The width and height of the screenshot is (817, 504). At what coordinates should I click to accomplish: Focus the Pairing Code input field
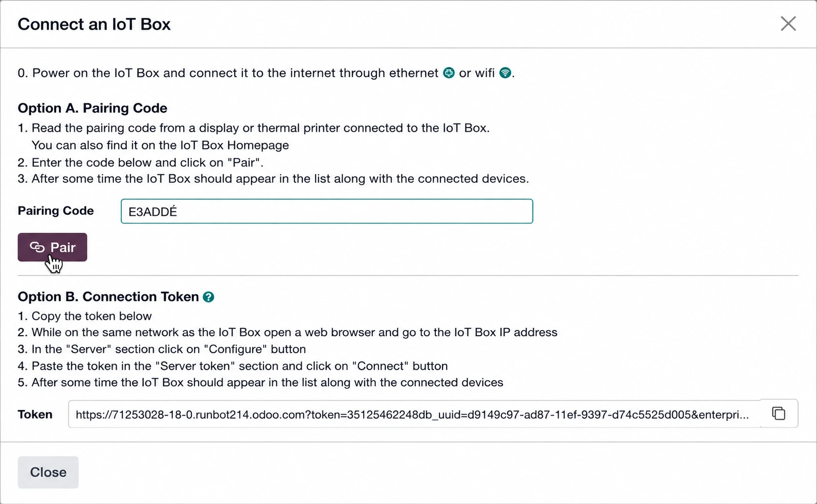click(327, 211)
